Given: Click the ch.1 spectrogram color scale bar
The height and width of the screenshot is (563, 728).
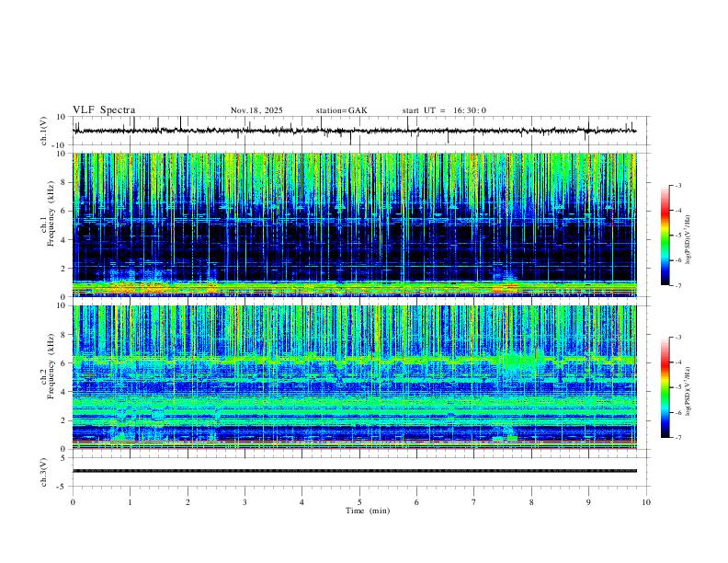Looking at the screenshot, I should click(665, 236).
